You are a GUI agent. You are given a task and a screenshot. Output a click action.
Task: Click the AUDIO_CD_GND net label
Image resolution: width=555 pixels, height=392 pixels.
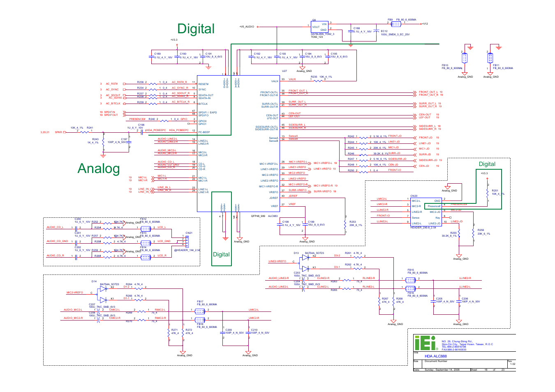click(57, 241)
